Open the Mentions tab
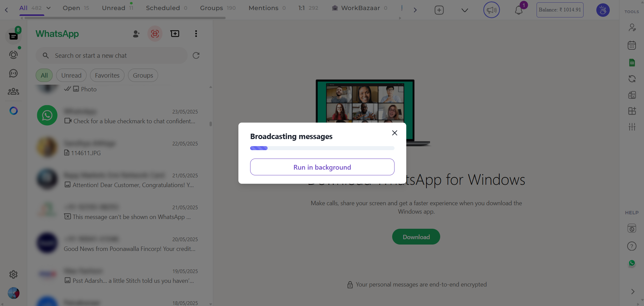The image size is (644, 306). pos(267,8)
